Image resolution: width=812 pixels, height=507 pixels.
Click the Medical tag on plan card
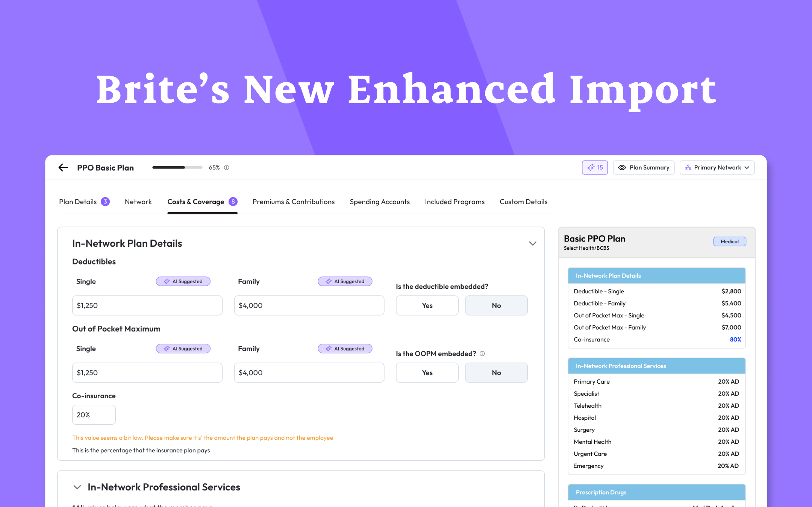pyautogui.click(x=729, y=241)
